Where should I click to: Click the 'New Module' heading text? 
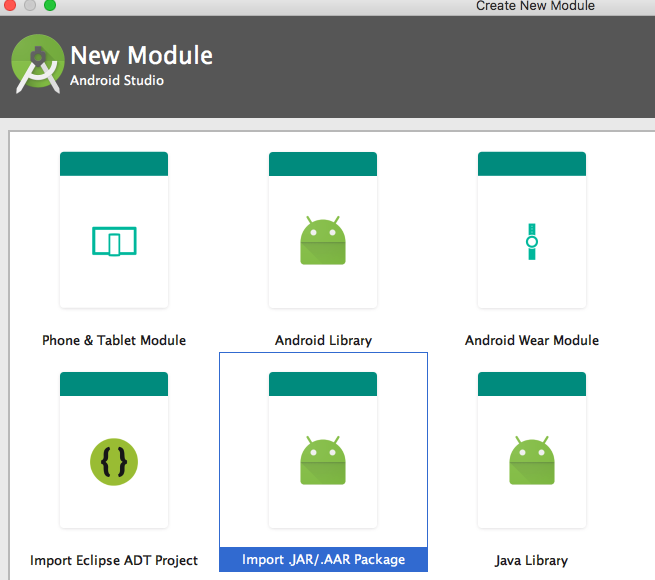click(x=142, y=55)
